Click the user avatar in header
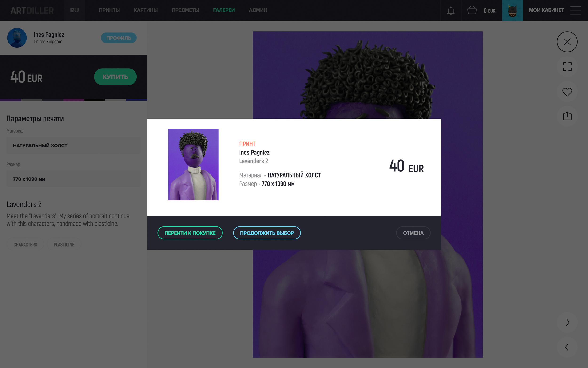 coord(512,10)
